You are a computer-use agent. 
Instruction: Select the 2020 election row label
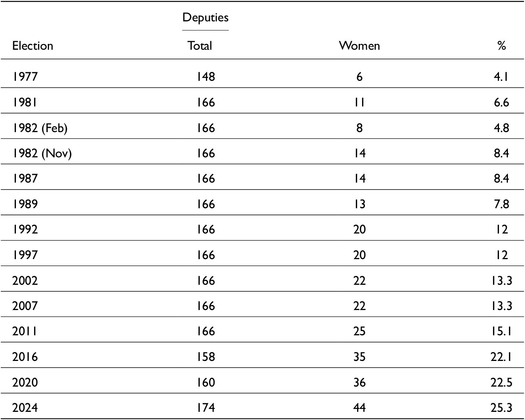(25, 382)
